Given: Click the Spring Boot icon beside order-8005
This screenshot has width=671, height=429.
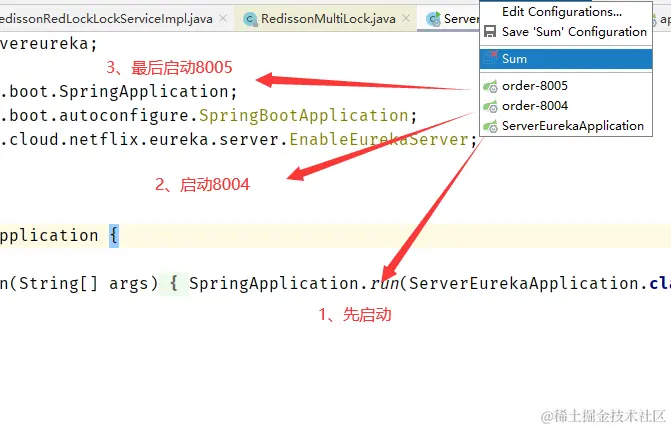Looking at the screenshot, I should click(490, 86).
